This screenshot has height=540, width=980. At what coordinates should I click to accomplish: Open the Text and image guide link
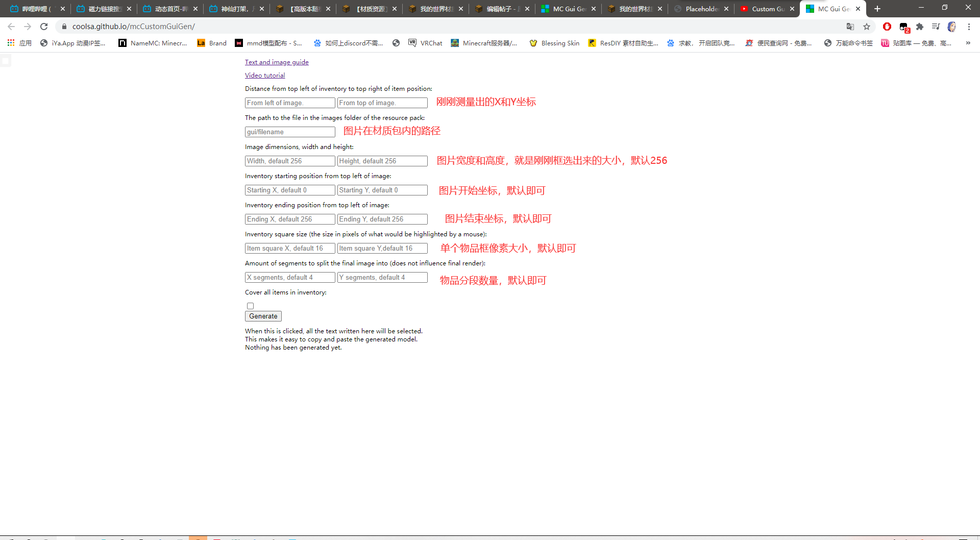[x=277, y=62]
